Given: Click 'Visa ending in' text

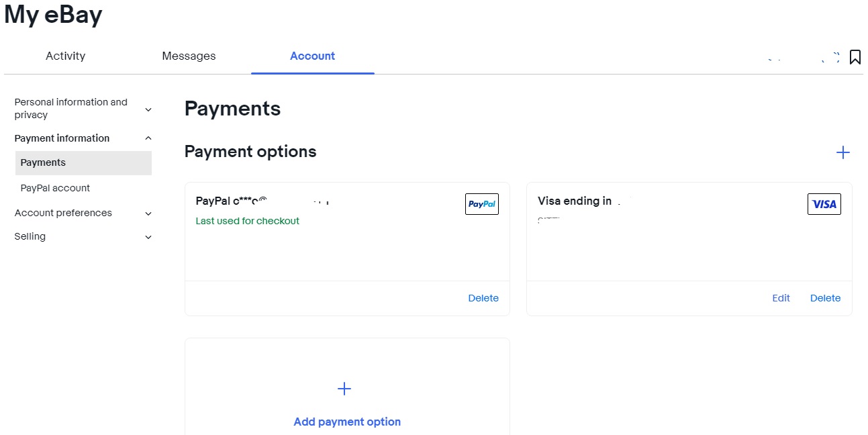Looking at the screenshot, I should pos(575,201).
